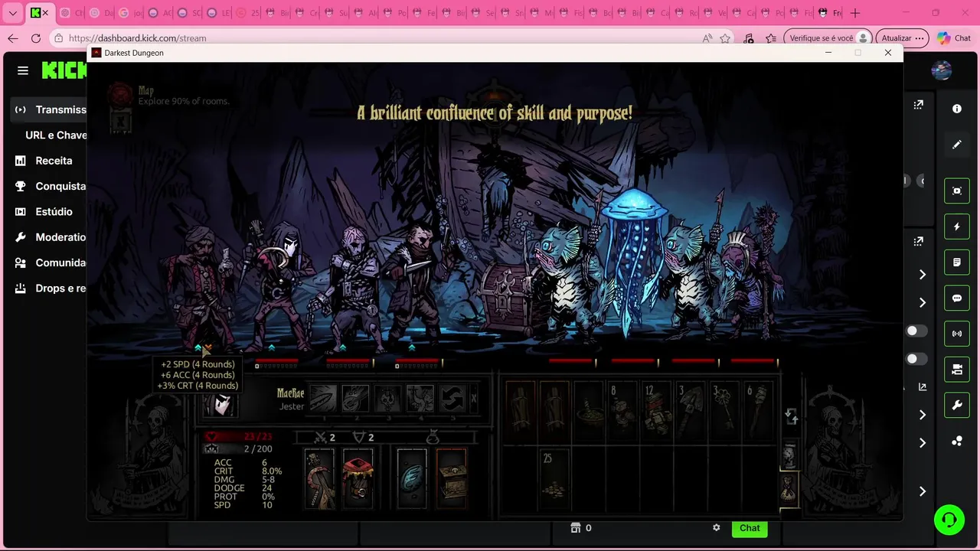Open chat settings gear icon
Viewport: 980px width, 551px height.
point(717,528)
